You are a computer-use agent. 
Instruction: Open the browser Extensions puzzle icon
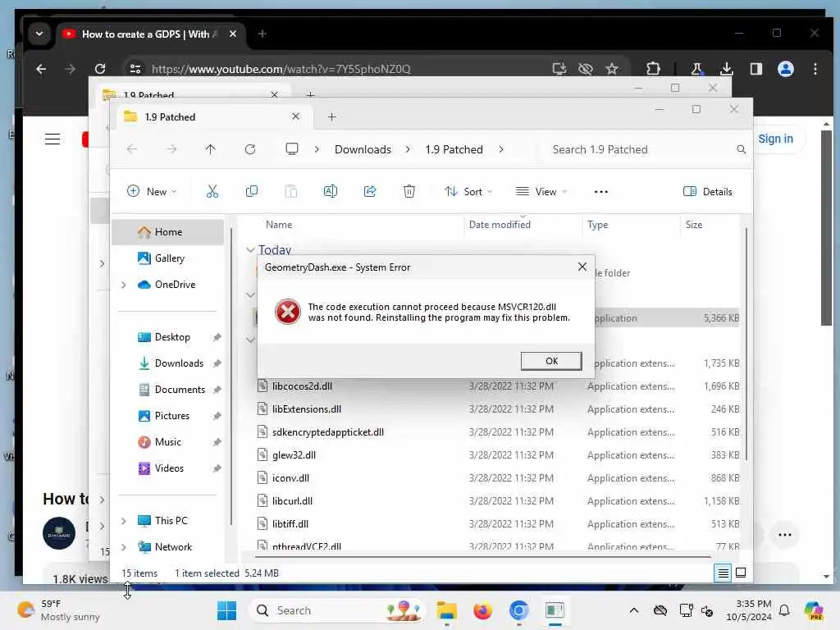point(652,69)
